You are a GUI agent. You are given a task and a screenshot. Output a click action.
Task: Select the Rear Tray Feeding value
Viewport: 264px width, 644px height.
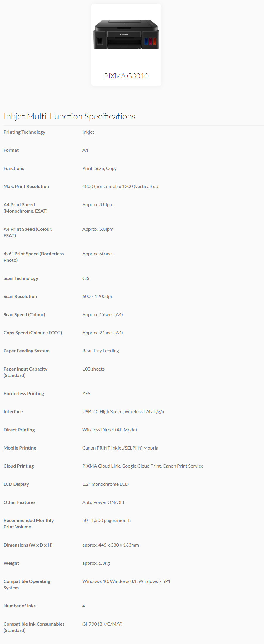pyautogui.click(x=101, y=351)
